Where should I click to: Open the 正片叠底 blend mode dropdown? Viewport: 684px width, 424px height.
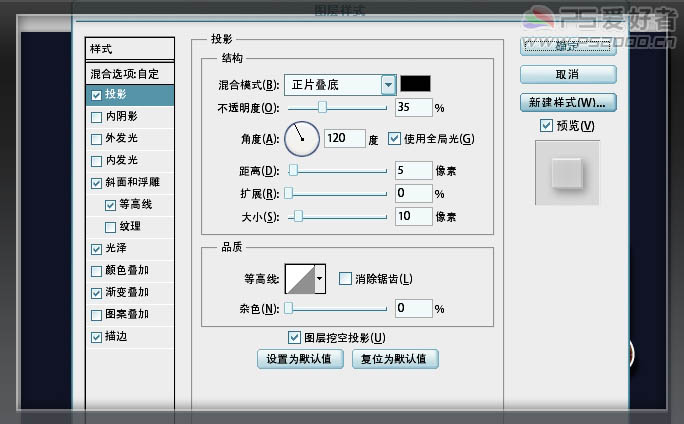pyautogui.click(x=340, y=85)
